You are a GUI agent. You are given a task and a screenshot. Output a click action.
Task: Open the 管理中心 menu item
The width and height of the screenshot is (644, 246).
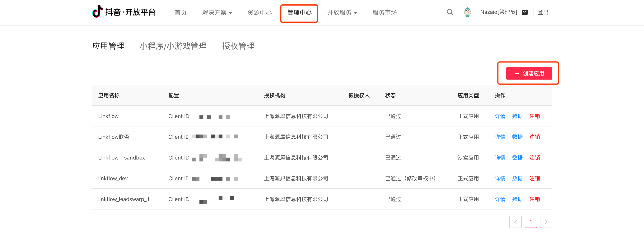299,12
